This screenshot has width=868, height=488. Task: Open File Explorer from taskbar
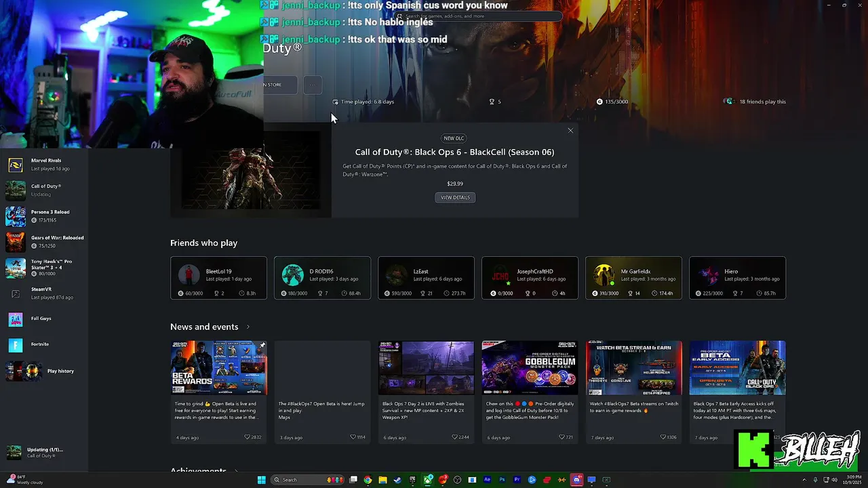(x=382, y=480)
